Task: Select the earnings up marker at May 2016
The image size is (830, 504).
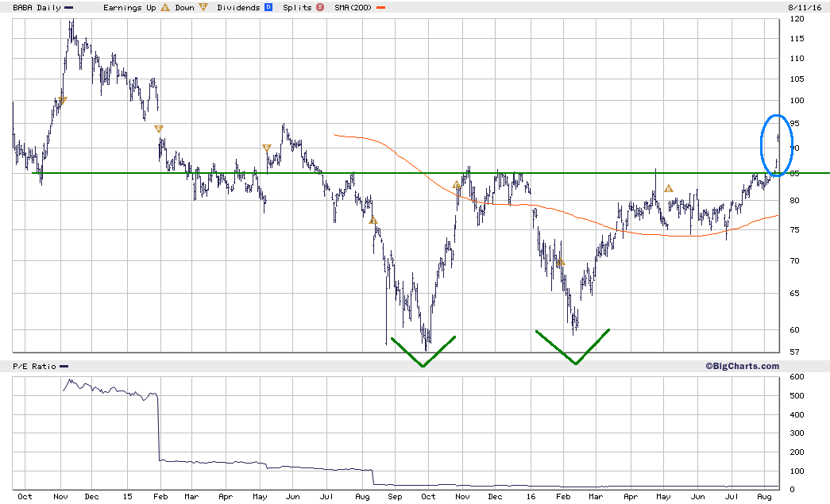Action: tap(669, 188)
